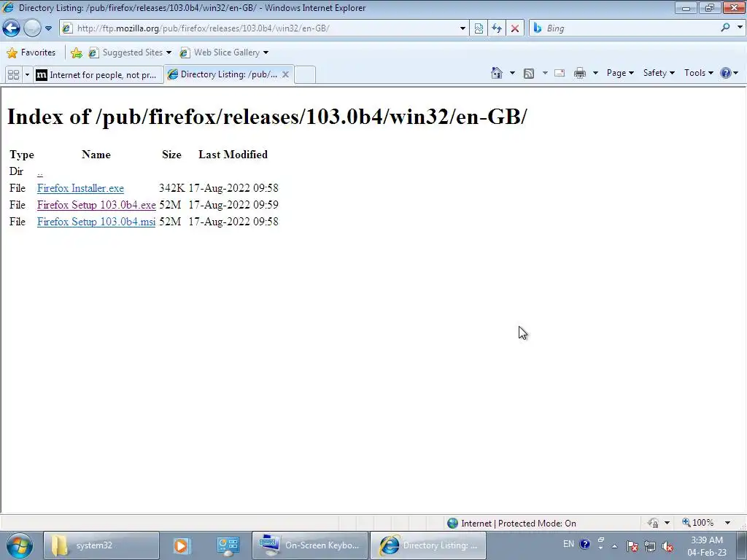747x560 pixels.
Task: Expand the address bar autocomplete dropdown
Action: click(462, 28)
